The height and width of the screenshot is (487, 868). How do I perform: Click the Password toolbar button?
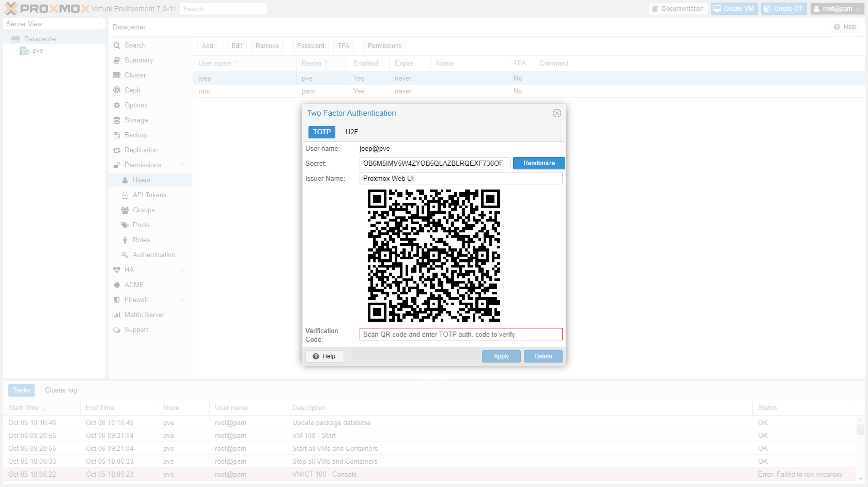point(311,46)
